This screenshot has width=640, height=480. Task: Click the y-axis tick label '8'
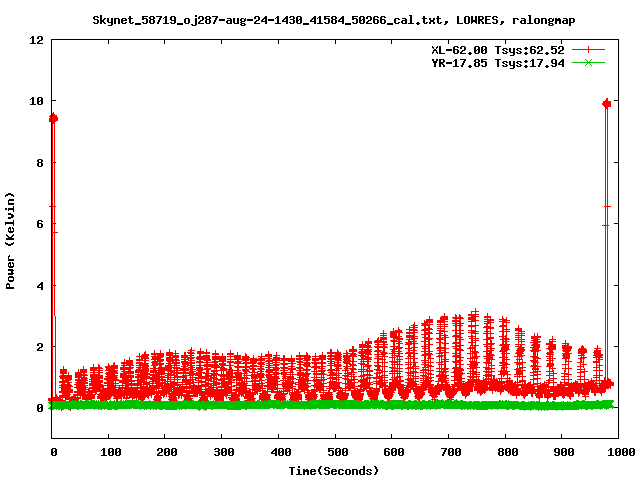[40, 163]
